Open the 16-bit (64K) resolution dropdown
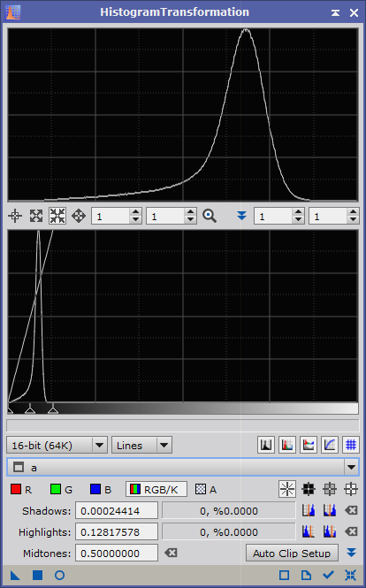366x588 pixels. pyautogui.click(x=57, y=445)
